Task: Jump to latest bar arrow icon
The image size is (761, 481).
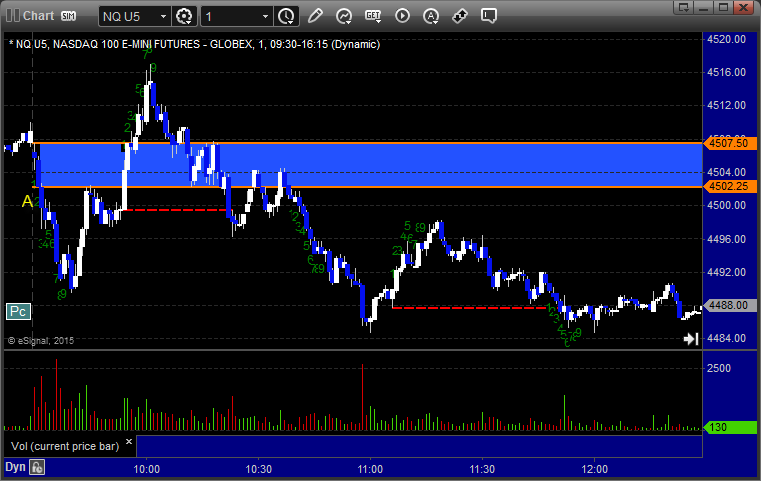Action: tap(691, 339)
